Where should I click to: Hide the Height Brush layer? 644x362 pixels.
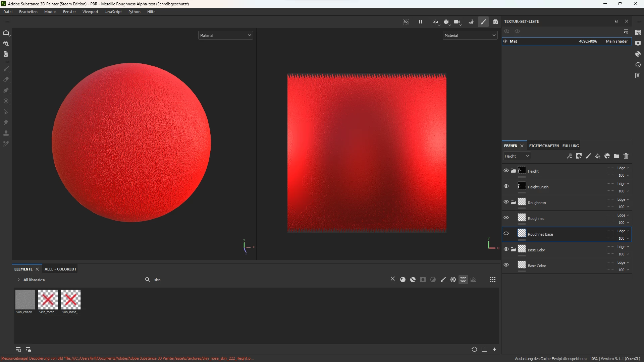point(506,186)
